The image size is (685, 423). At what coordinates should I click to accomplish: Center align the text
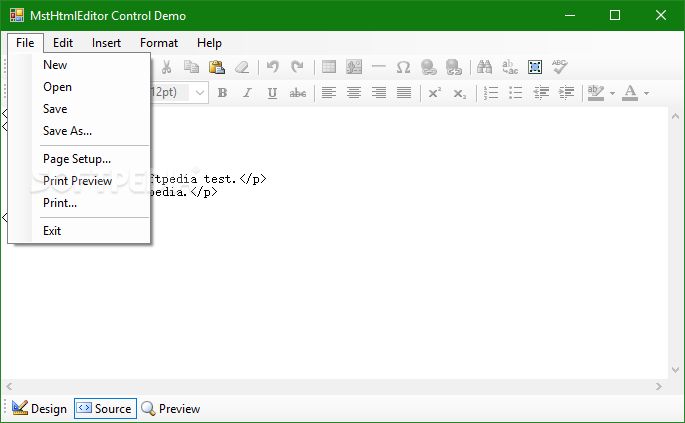click(354, 93)
